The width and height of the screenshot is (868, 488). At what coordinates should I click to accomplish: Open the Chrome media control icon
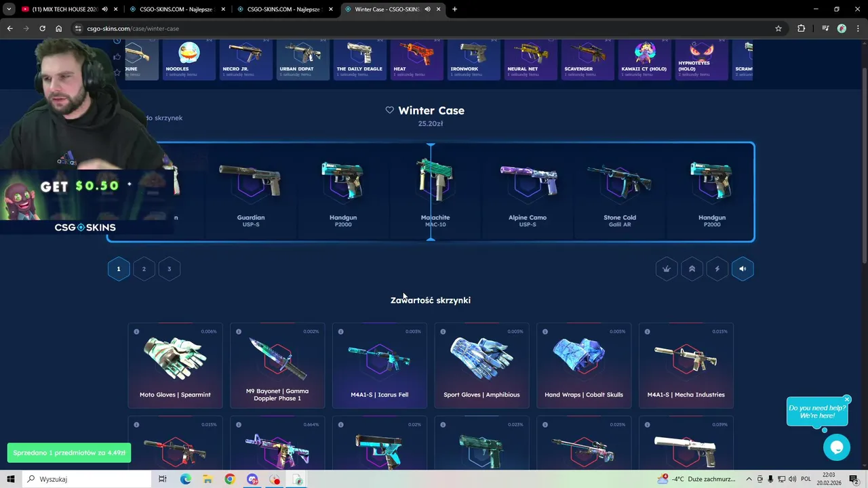pyautogui.click(x=825, y=28)
